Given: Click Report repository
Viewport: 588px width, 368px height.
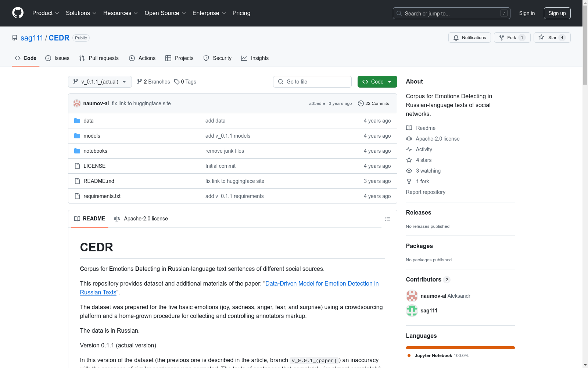Looking at the screenshot, I should click(426, 192).
